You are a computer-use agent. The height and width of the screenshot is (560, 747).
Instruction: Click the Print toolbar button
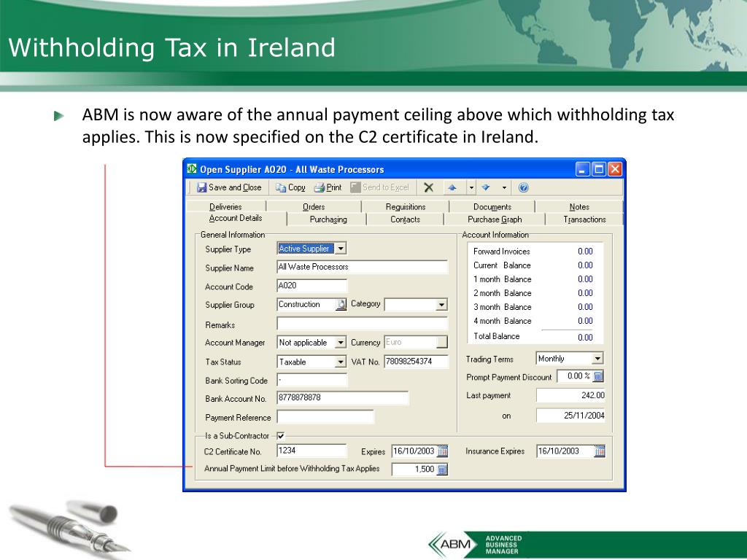point(328,187)
